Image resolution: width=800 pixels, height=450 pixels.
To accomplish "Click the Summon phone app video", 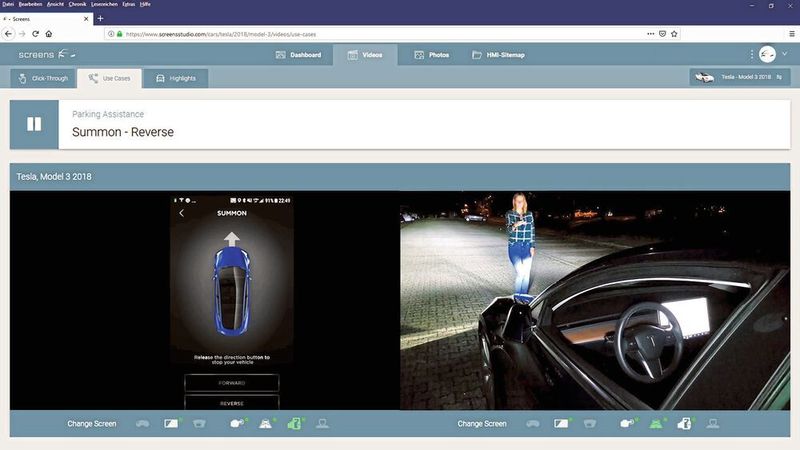I will point(232,301).
